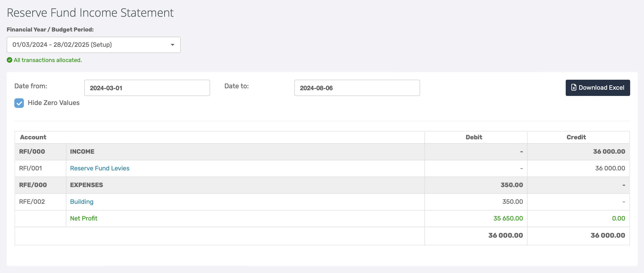Click the Date to input field
The height and width of the screenshot is (273, 644).
pyautogui.click(x=357, y=88)
